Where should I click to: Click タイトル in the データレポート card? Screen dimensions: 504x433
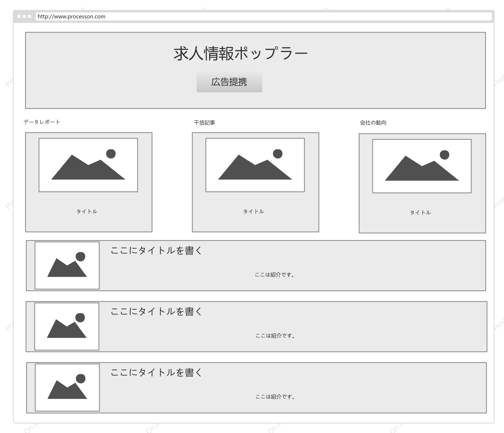click(x=87, y=211)
